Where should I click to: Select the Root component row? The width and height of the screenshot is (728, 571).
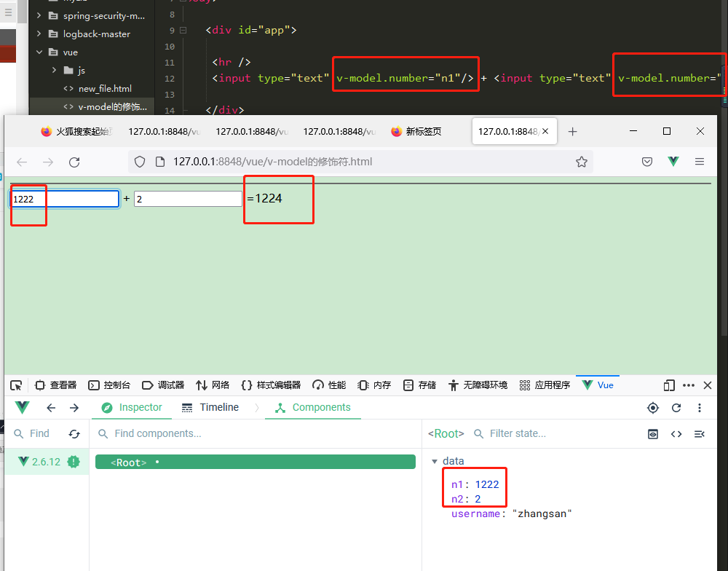pos(255,462)
